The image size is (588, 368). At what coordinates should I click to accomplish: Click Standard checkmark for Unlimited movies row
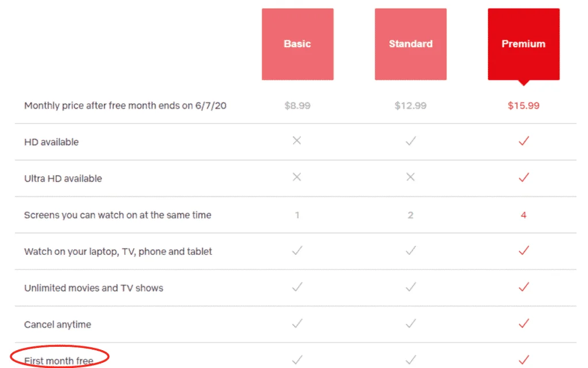pos(411,287)
